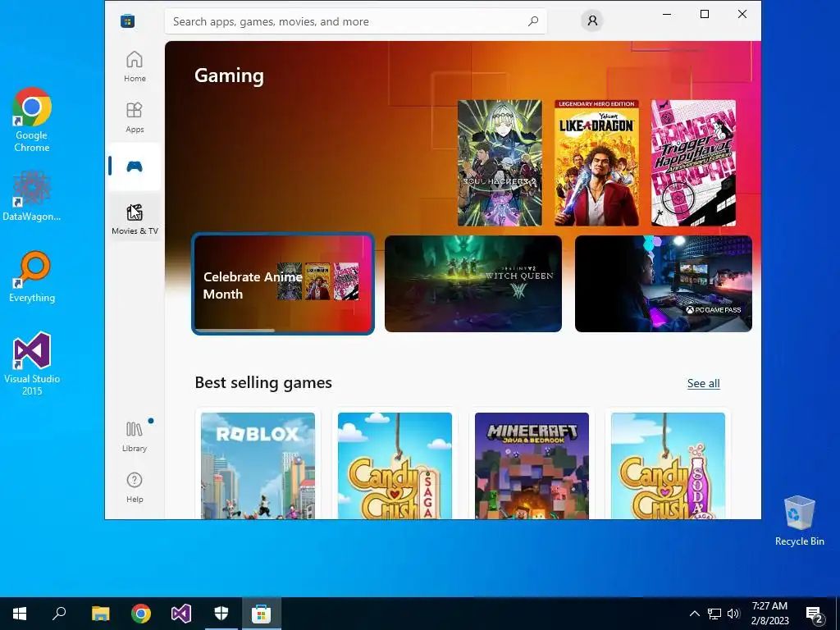The height and width of the screenshot is (630, 840).
Task: Select the Destiny 2 Witch Queen banner
Action: [473, 283]
